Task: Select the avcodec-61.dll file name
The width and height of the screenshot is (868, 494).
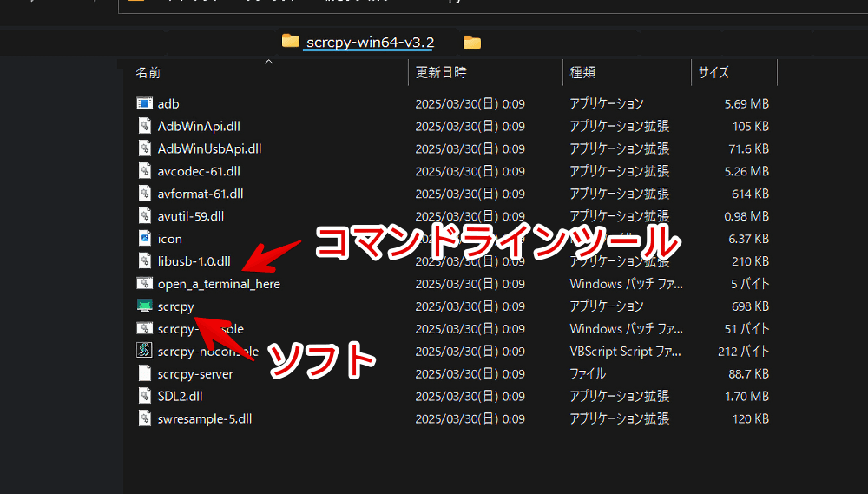Action: (199, 171)
